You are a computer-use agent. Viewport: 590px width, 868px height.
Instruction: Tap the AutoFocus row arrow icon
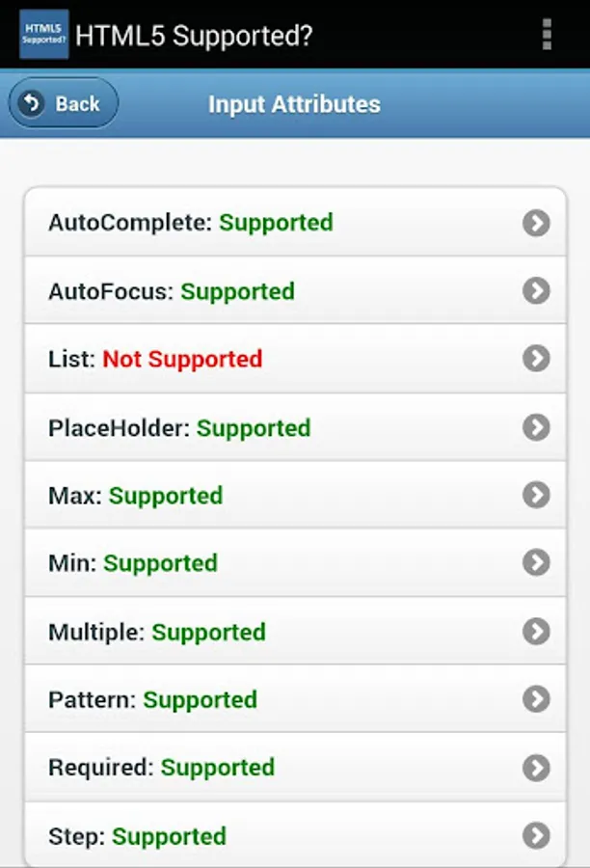click(536, 290)
